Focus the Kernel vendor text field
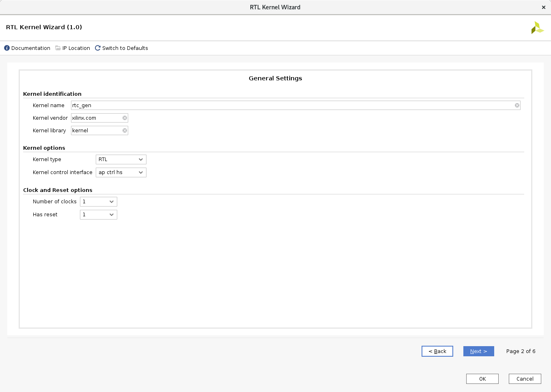551x392 pixels. point(97,118)
